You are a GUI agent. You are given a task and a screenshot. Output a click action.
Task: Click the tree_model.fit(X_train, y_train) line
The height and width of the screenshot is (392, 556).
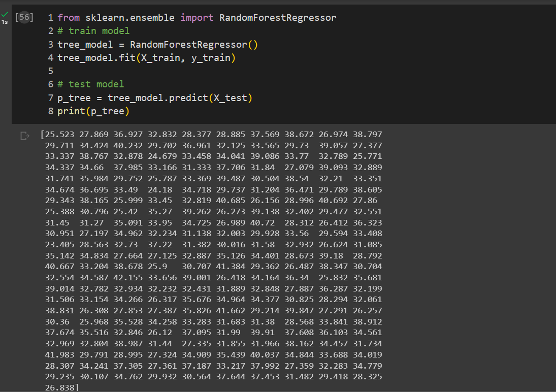click(146, 58)
